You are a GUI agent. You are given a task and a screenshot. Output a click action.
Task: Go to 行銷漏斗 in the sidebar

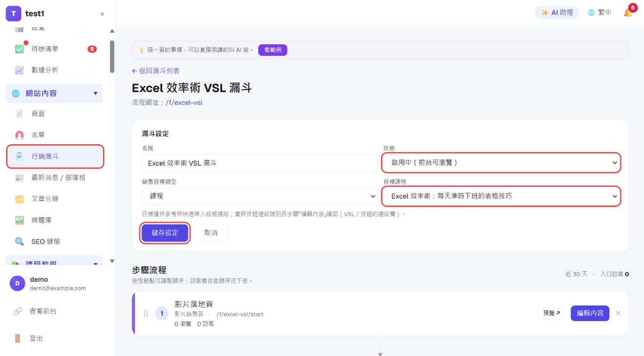(x=55, y=156)
